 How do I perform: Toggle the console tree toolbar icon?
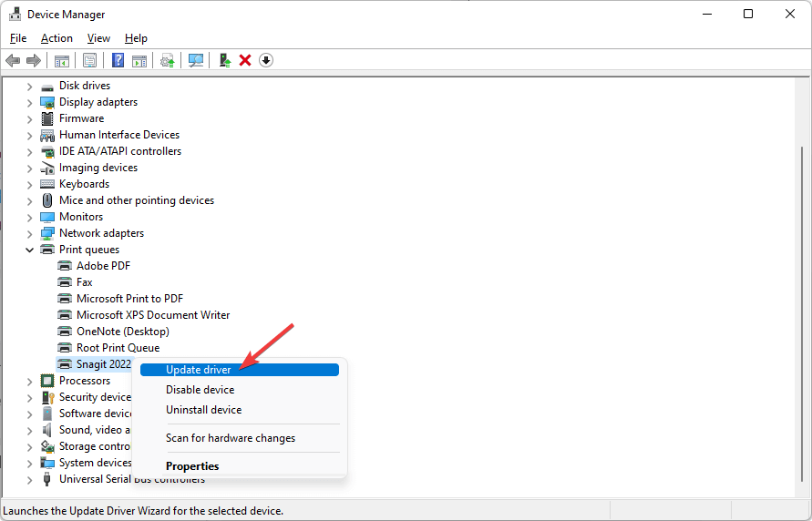coord(62,60)
